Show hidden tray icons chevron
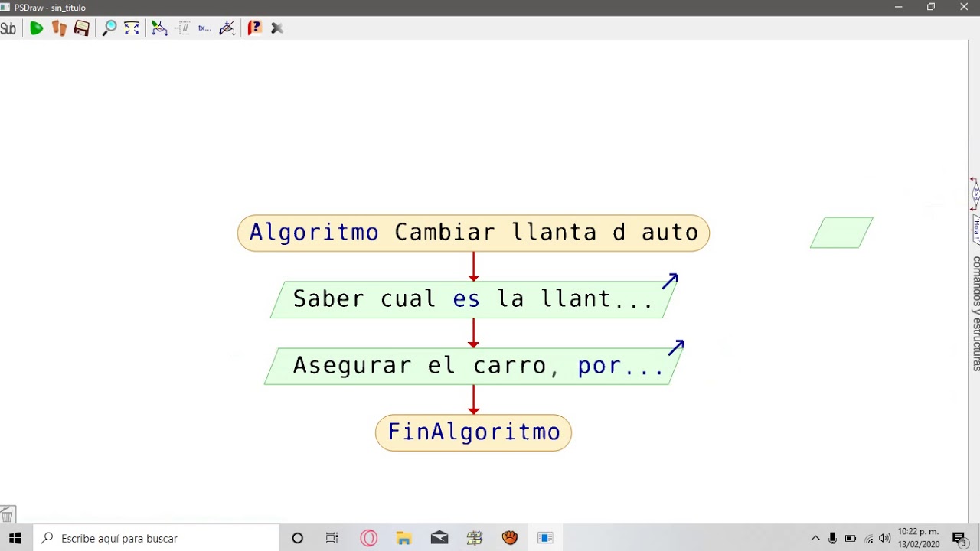This screenshot has height=551, width=980. [x=815, y=538]
